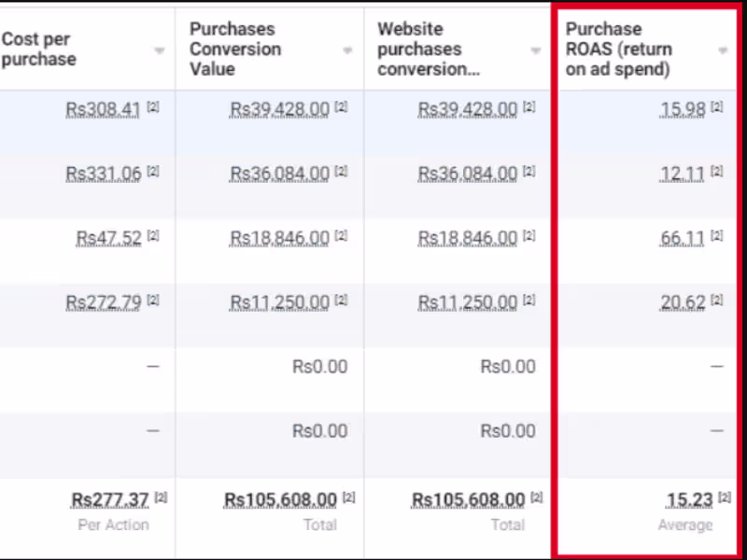
Task: Click Rs105,608.00 total under Purchases Conversion Value
Action: coord(280,501)
